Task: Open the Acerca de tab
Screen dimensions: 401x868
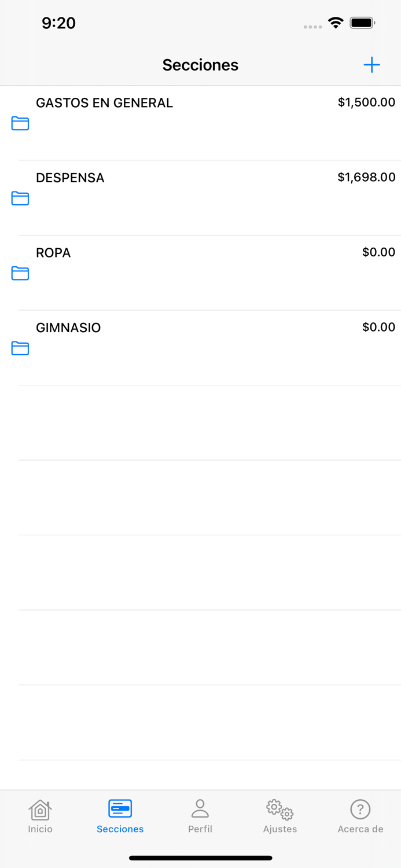Action: [x=360, y=816]
